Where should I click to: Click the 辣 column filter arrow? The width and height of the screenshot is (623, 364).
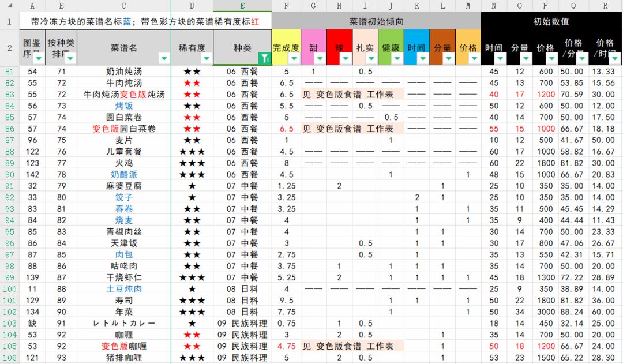pyautogui.click(x=346, y=59)
